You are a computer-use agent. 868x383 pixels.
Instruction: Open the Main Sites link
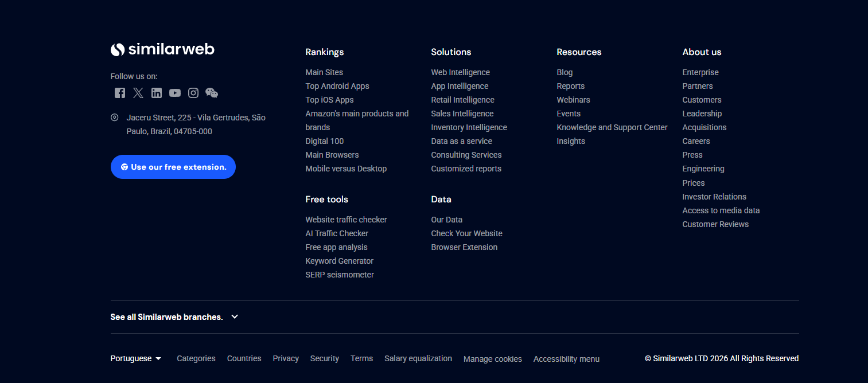pos(324,72)
